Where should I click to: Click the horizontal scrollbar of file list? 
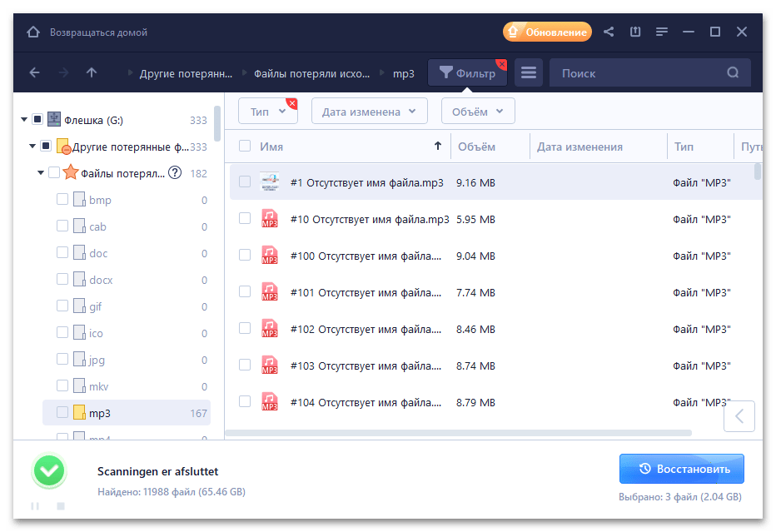coord(458,433)
